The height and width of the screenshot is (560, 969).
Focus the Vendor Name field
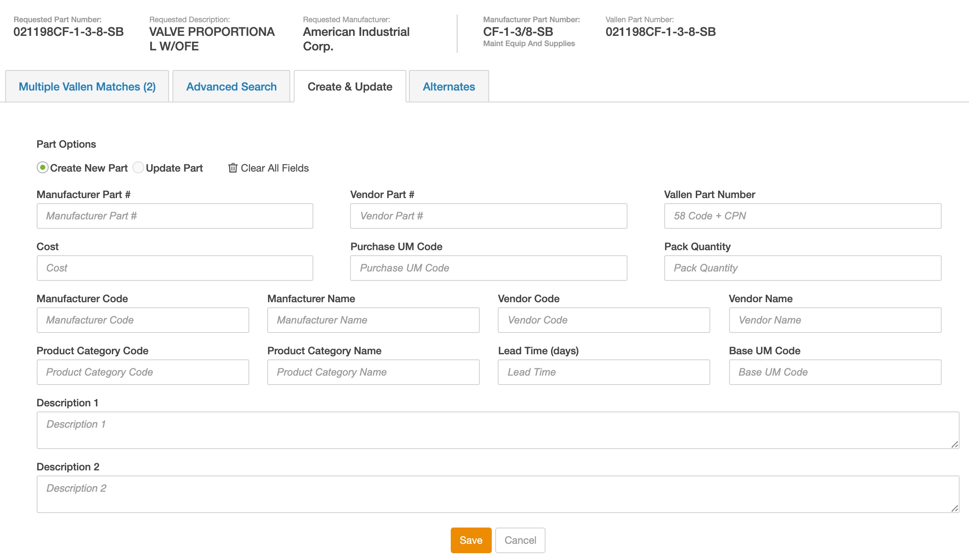coord(835,320)
